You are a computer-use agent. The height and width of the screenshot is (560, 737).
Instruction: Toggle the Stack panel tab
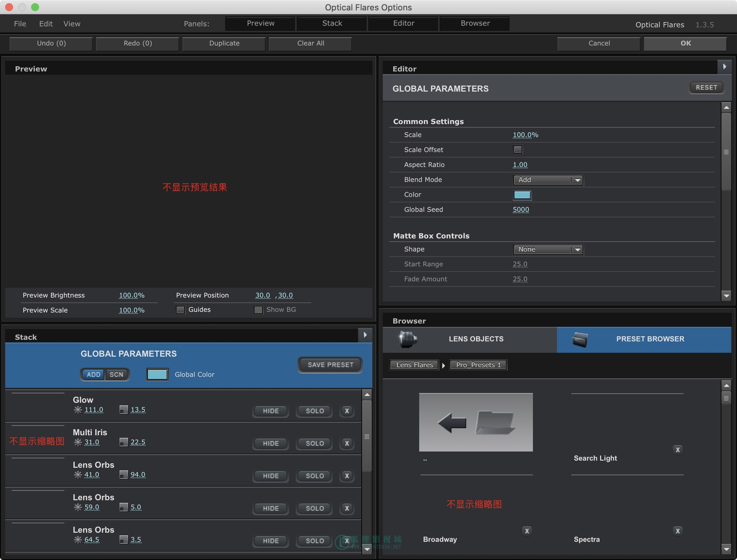(332, 23)
